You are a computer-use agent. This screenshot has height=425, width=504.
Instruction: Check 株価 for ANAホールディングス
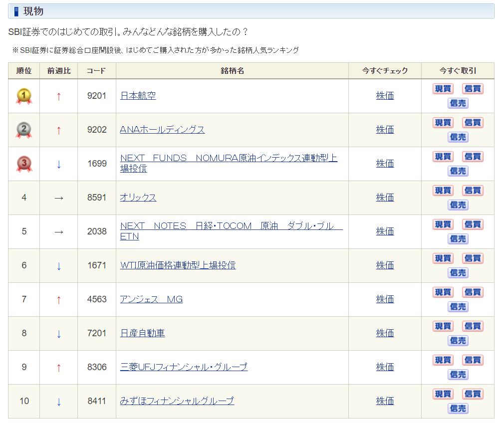point(385,130)
